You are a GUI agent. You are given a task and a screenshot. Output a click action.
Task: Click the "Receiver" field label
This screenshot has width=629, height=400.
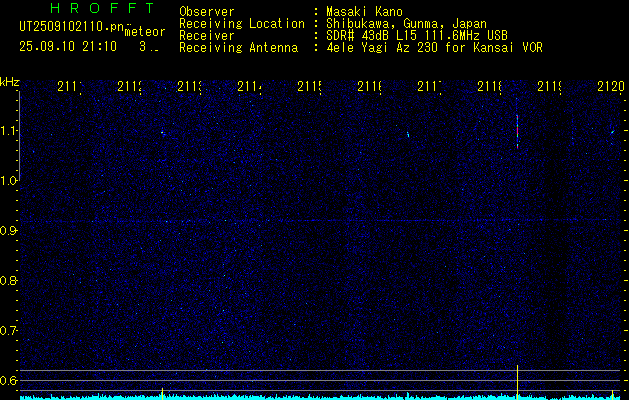pos(207,36)
